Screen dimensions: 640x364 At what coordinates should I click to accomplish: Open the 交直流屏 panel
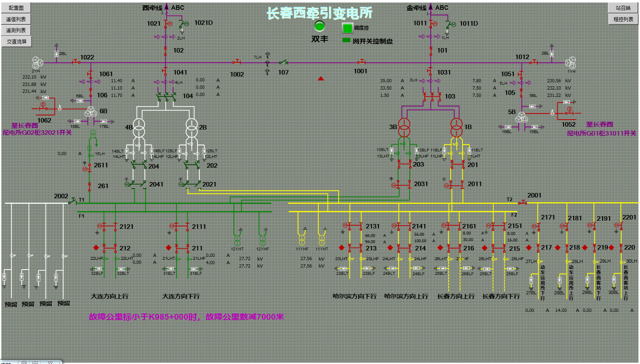click(x=17, y=42)
